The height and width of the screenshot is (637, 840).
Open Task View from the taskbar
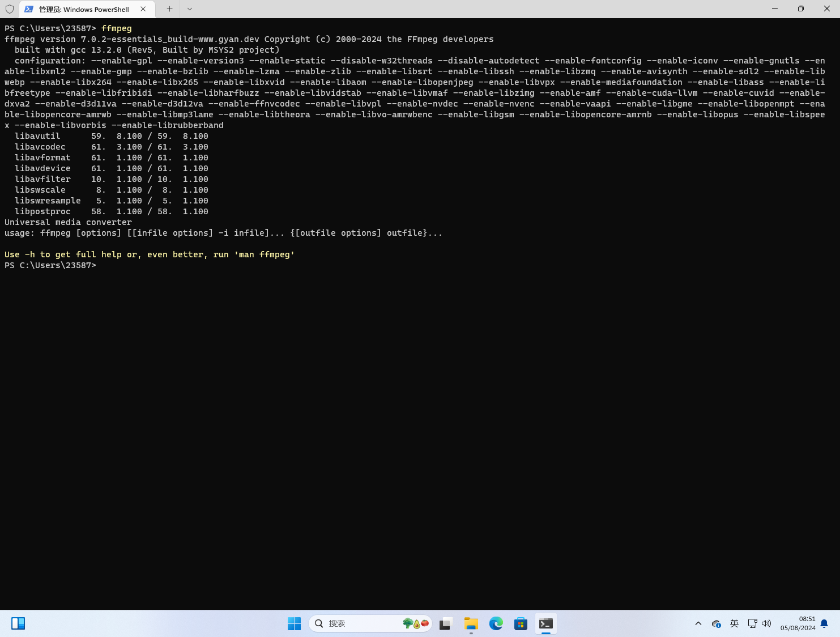click(x=446, y=623)
